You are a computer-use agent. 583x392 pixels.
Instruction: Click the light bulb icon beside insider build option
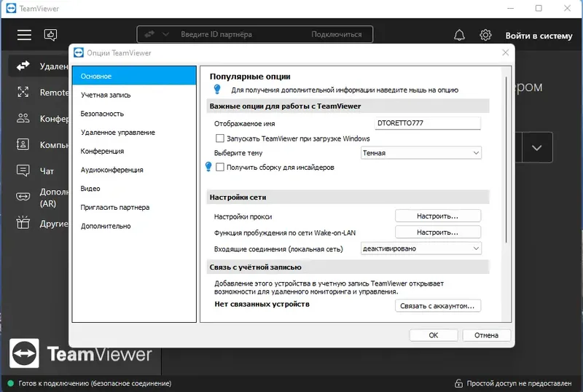coord(208,167)
